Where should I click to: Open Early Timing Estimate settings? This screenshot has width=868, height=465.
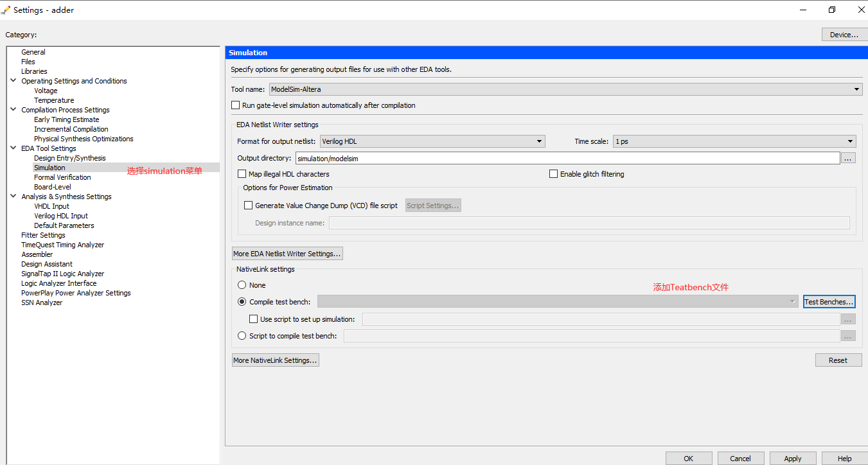click(67, 119)
